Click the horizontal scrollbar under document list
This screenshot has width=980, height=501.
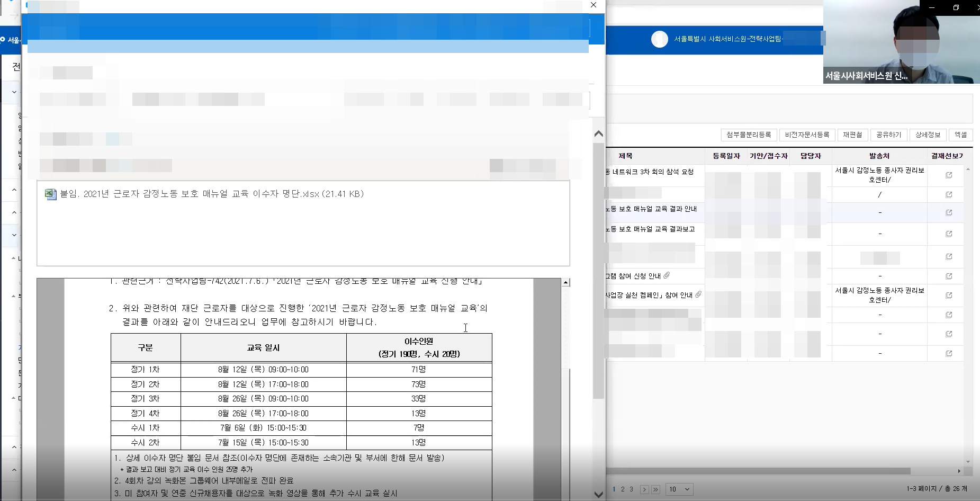pyautogui.click(x=757, y=471)
